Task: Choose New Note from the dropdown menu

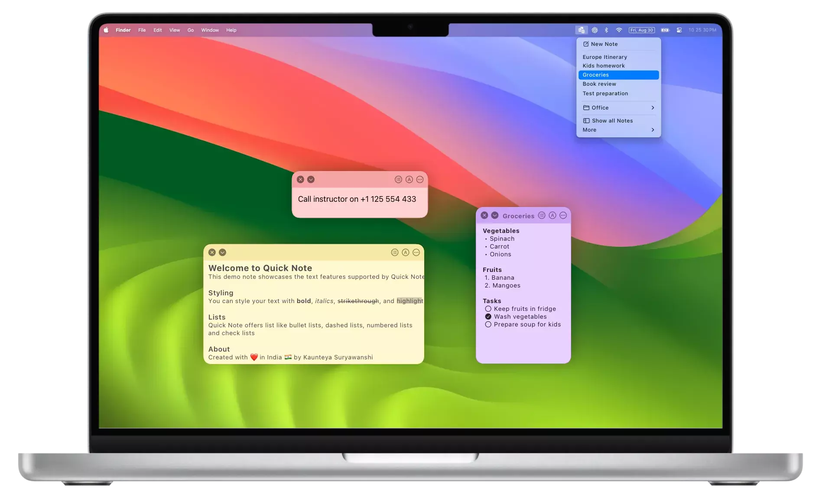Action: [618, 44]
